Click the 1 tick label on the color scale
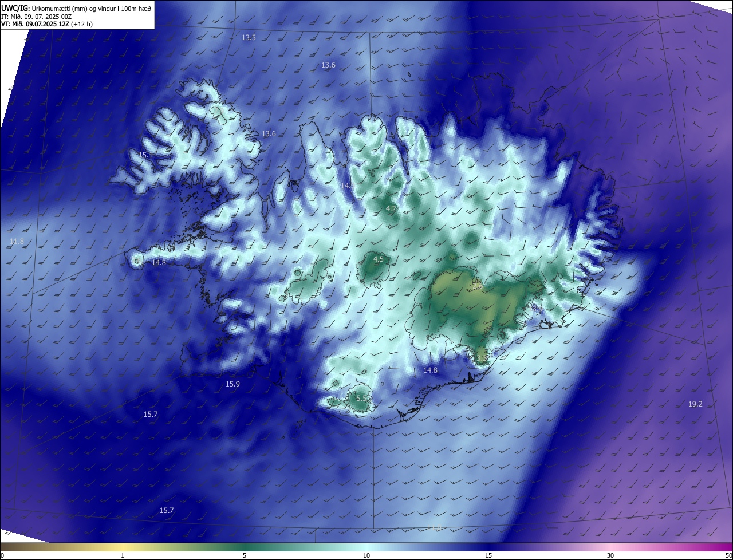Viewport: 733px width, 560px height. [x=123, y=555]
